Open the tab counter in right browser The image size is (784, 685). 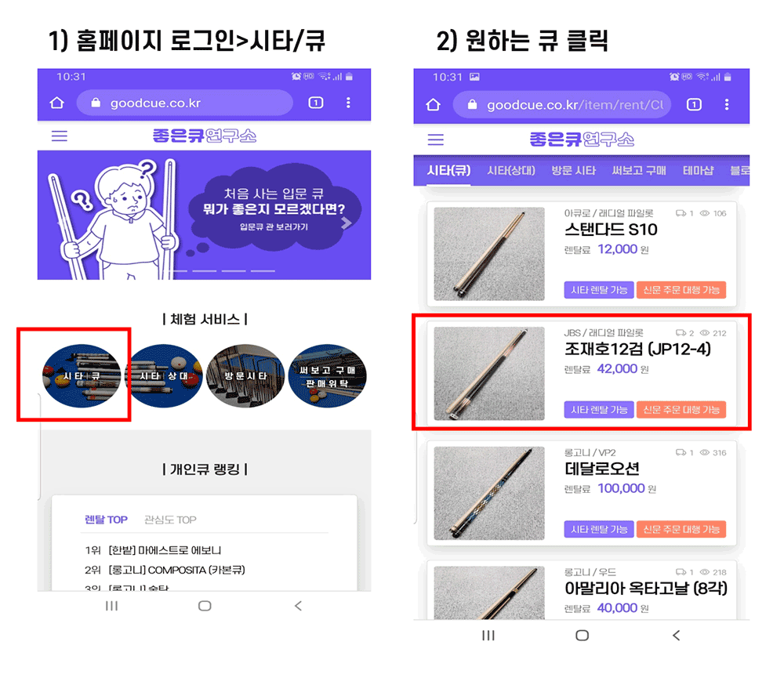click(x=694, y=104)
